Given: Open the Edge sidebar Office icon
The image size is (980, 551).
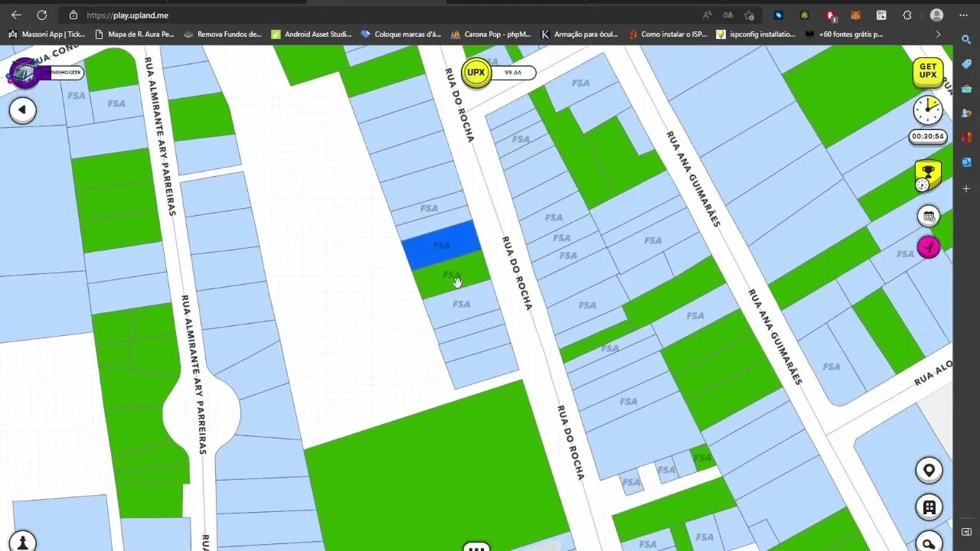Looking at the screenshot, I should pos(966,138).
